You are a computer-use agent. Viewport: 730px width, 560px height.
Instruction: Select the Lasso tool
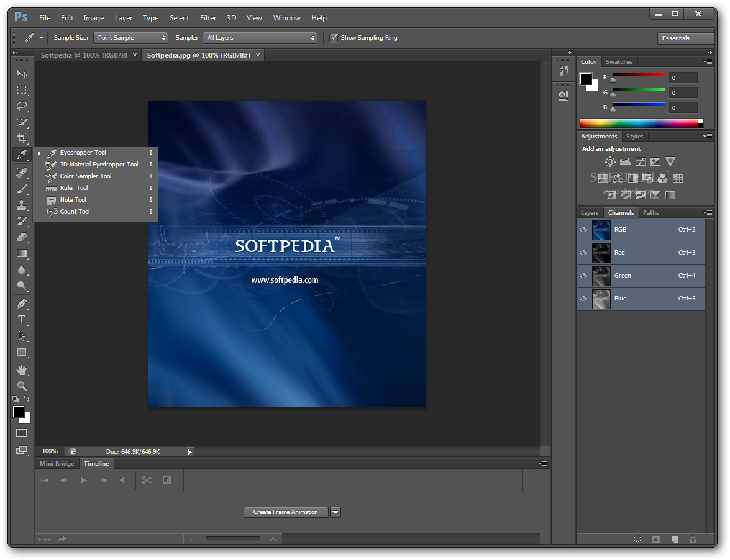(x=22, y=106)
